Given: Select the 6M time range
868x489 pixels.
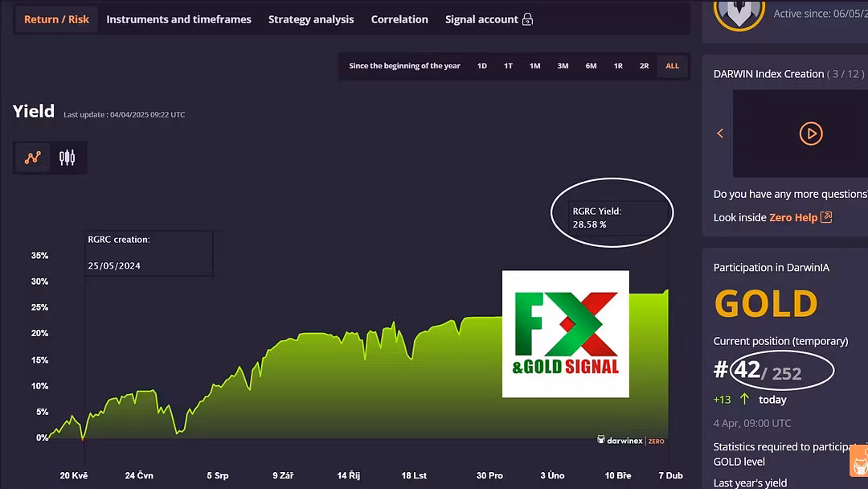Looking at the screenshot, I should [592, 66].
